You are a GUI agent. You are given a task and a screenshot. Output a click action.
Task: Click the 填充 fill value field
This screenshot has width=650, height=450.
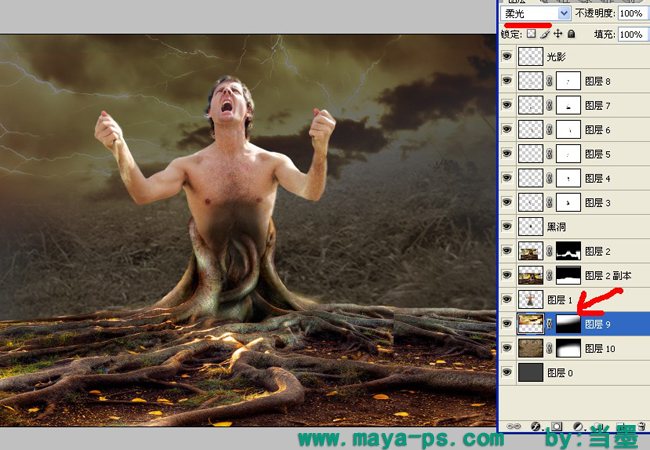(633, 34)
